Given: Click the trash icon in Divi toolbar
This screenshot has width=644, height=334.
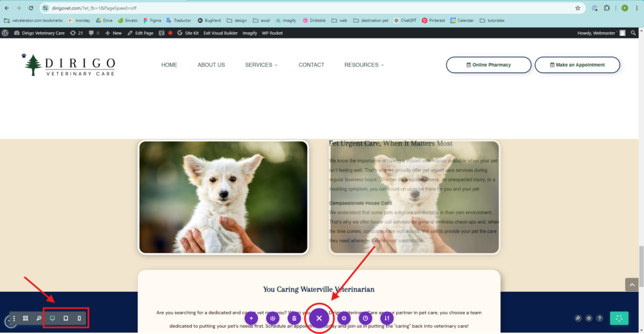Looking at the screenshot, I should click(294, 318).
